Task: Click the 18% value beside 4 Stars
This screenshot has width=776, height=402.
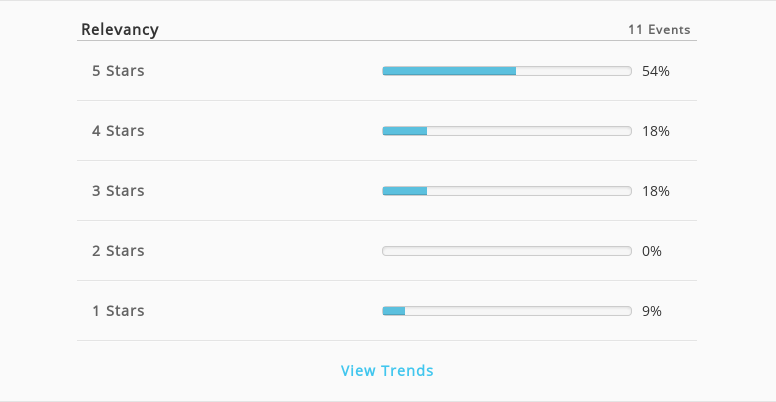Action: click(x=656, y=131)
